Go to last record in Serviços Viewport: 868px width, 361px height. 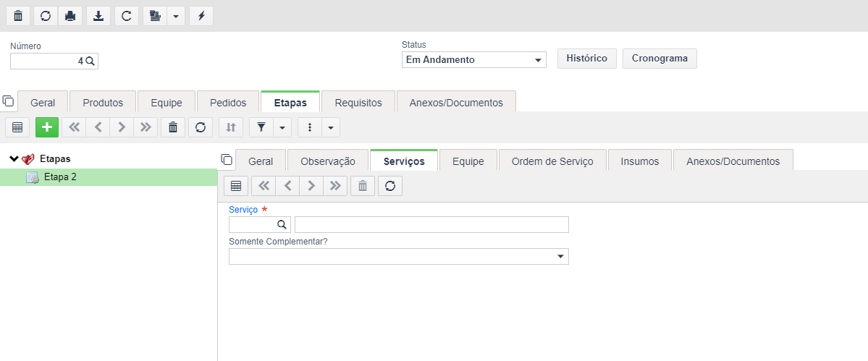pos(335,187)
